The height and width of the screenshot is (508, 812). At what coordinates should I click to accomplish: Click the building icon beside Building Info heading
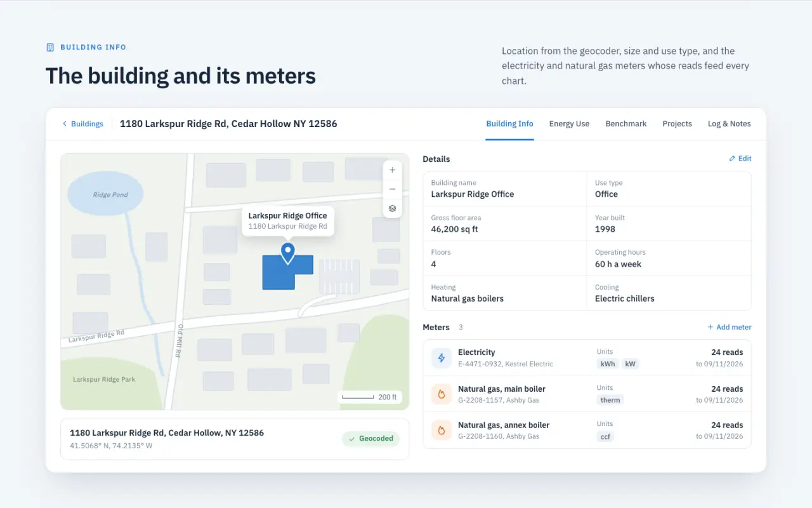[50, 47]
